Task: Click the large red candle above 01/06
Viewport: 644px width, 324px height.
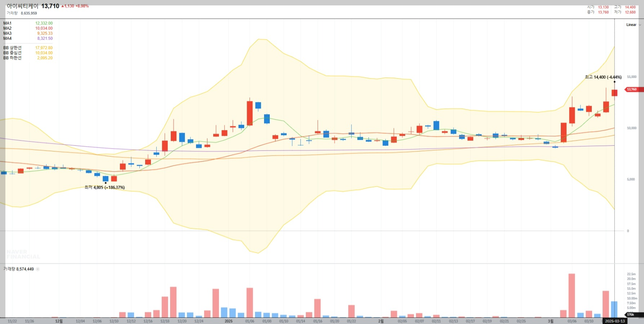Action: (x=250, y=113)
